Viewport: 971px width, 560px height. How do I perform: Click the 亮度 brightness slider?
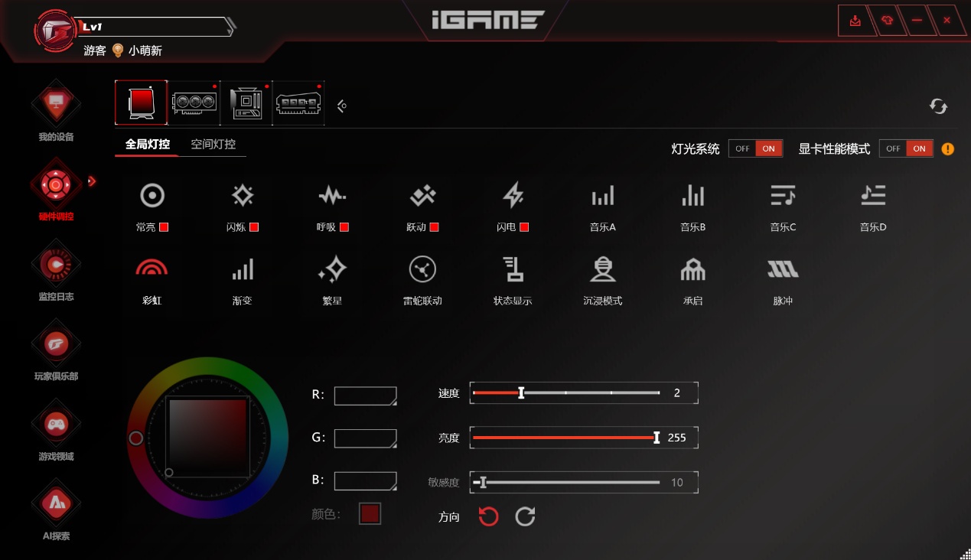566,438
